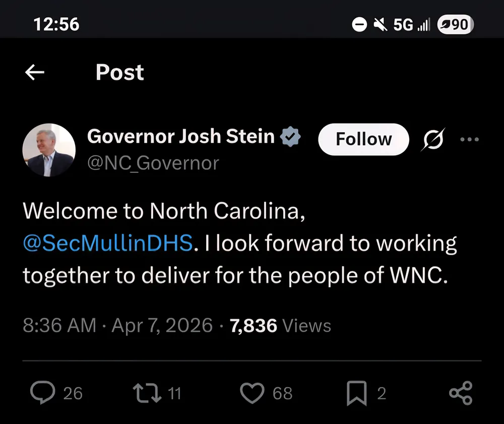View the 7,836 Views count
The image size is (504, 424).
(280, 325)
